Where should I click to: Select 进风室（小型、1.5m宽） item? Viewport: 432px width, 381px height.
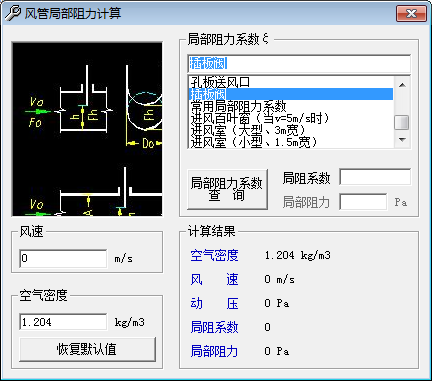point(290,142)
